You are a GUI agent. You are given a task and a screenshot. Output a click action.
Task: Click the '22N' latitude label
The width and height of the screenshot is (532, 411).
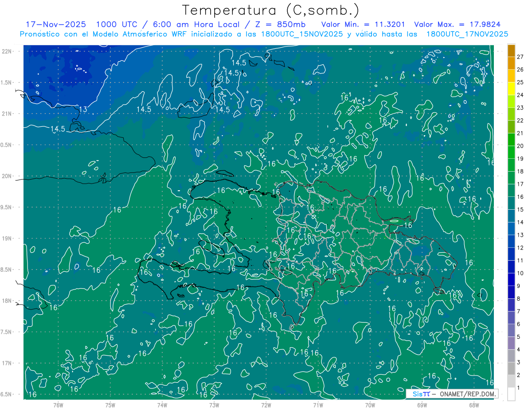point(8,51)
